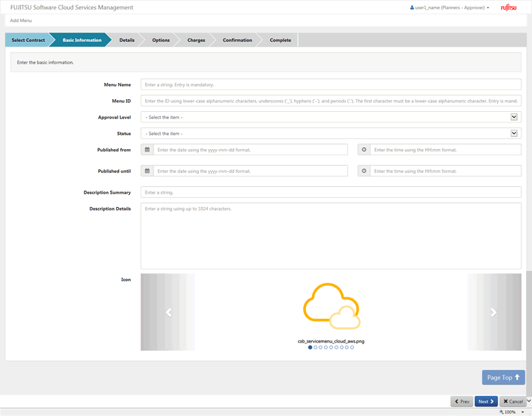Click the Next button

click(486, 401)
